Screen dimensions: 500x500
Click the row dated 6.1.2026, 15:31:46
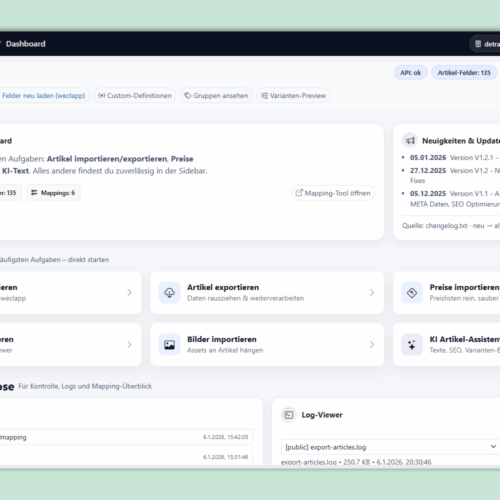coord(127,457)
